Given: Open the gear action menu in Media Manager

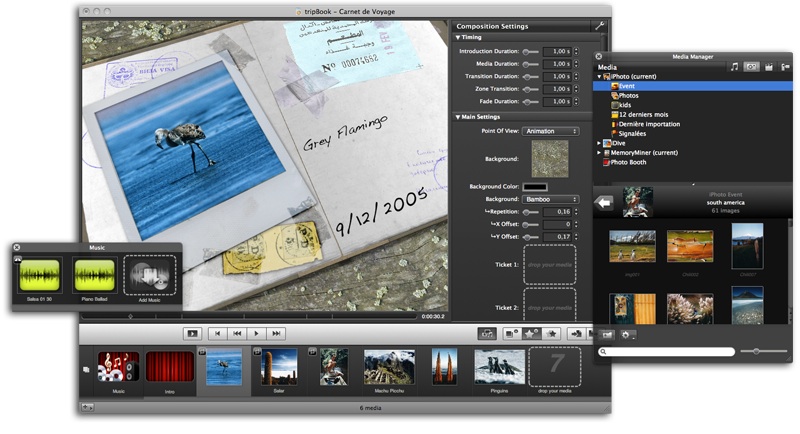Looking at the screenshot, I should coord(629,334).
